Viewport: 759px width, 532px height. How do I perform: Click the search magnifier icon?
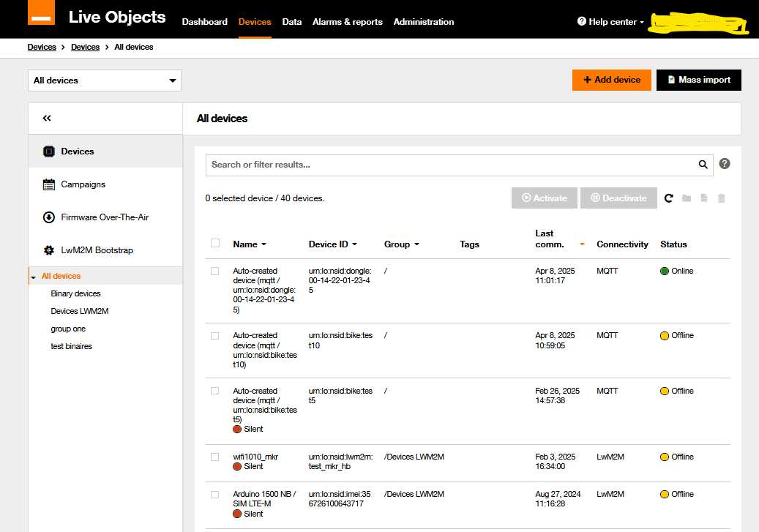[703, 165]
